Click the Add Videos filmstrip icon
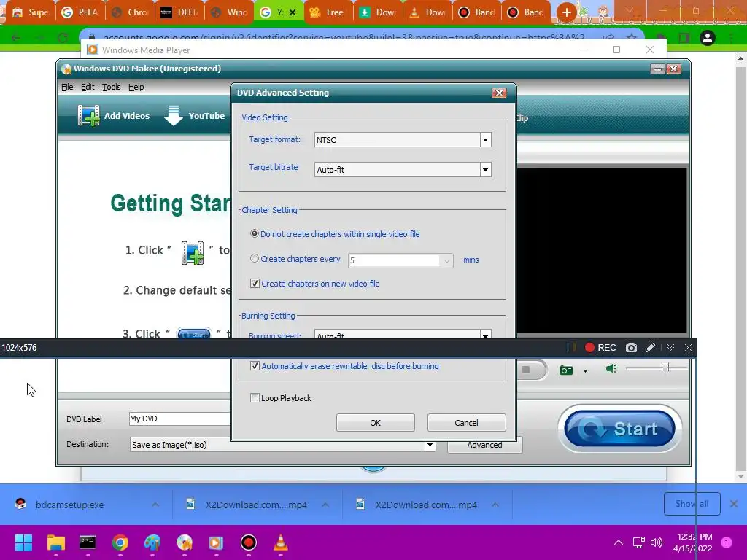 point(88,116)
